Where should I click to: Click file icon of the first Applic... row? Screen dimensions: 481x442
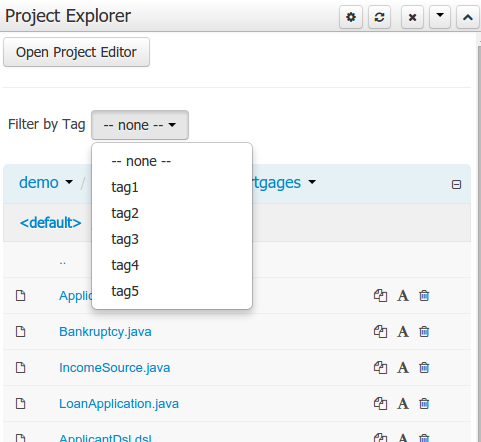click(x=21, y=296)
